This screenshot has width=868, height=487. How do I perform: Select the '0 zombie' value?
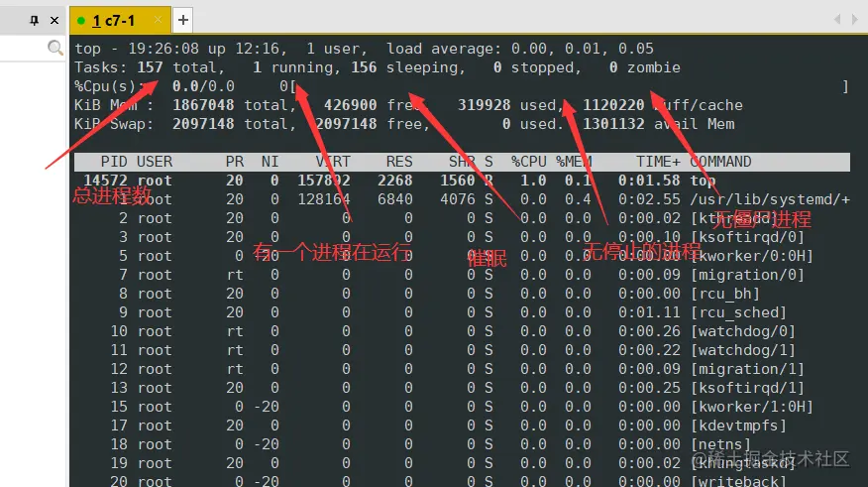(x=644, y=67)
